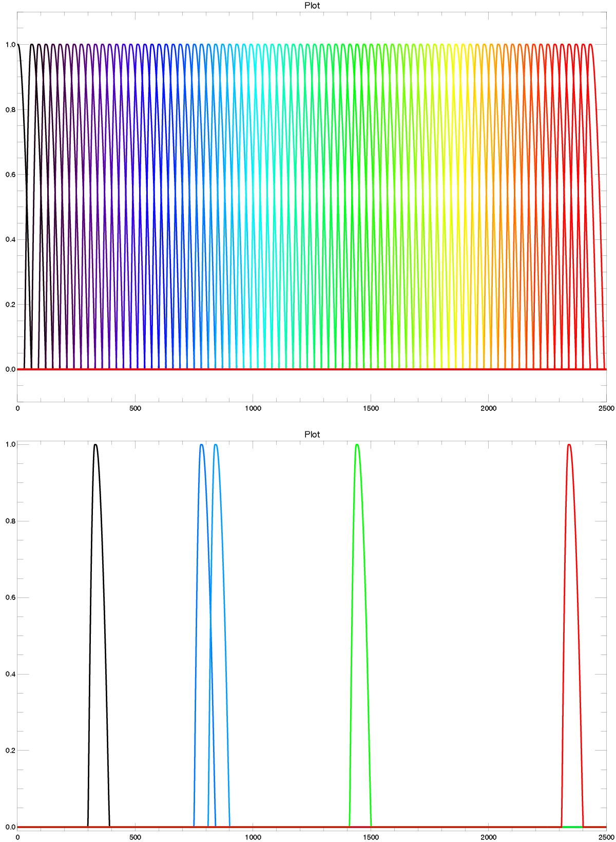Select the green peak in the bottom plot

coord(357,446)
